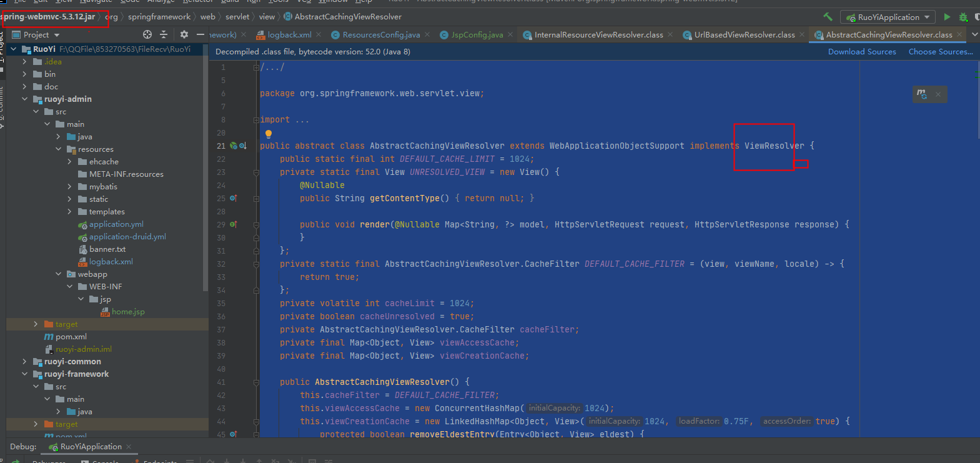Collapse the RuoYi root project node

tap(13, 49)
